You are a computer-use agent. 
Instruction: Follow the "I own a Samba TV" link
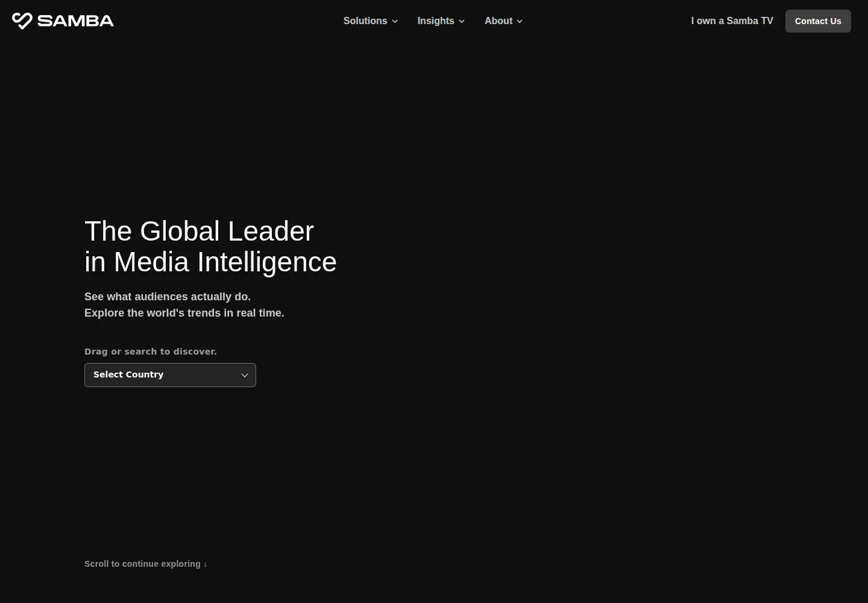point(732,21)
